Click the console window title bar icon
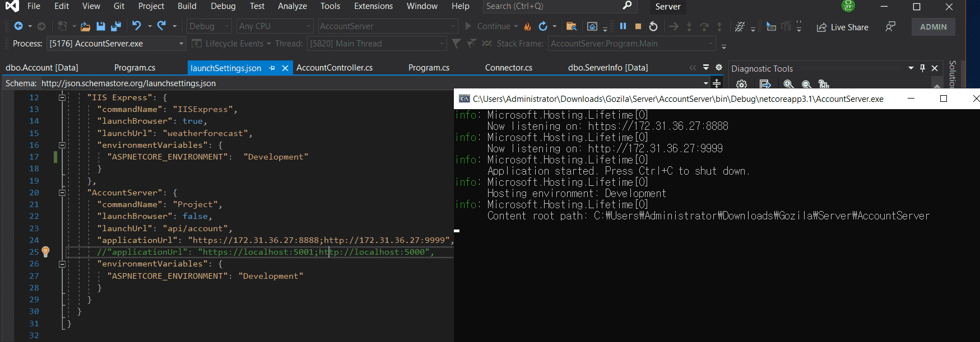980x342 pixels. (464, 99)
